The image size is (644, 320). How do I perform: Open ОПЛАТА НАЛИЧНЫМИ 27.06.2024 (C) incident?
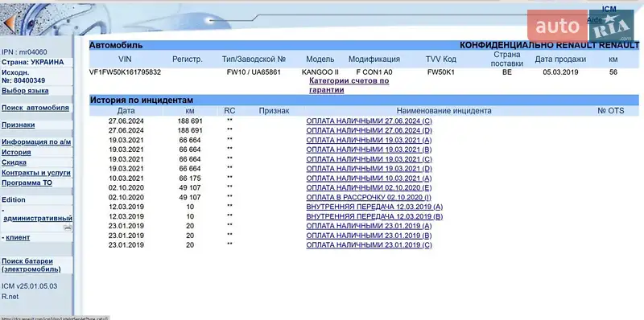(x=369, y=121)
